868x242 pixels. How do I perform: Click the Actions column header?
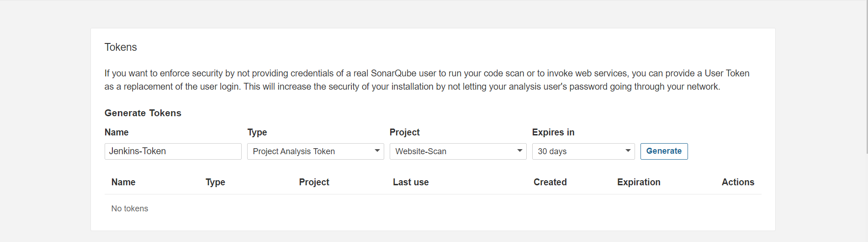738,182
